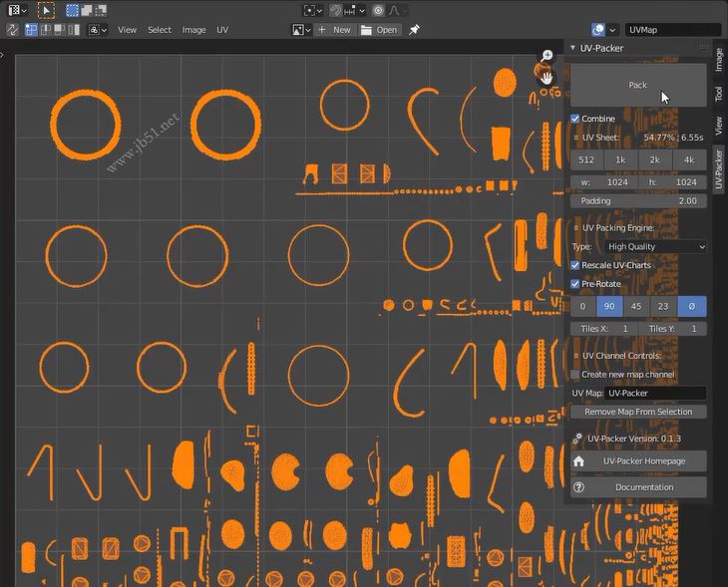This screenshot has width=728, height=587.
Task: Switch to UV island select mode
Action: [74, 30]
